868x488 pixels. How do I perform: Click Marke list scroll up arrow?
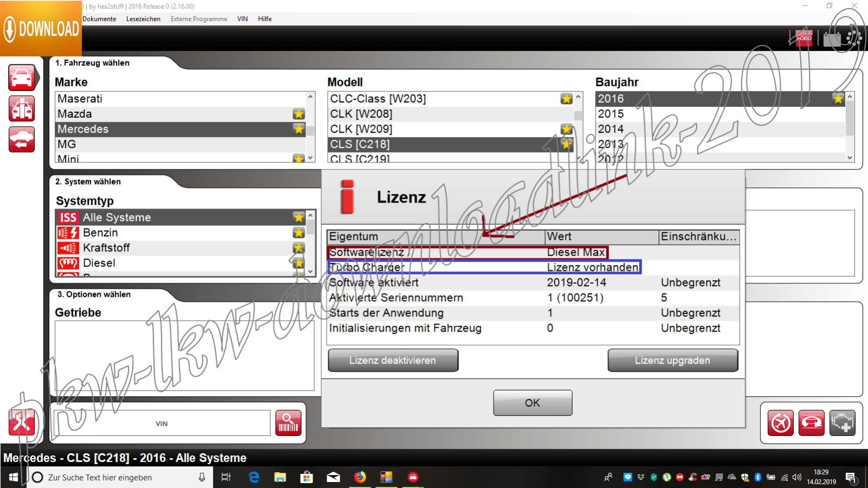310,97
